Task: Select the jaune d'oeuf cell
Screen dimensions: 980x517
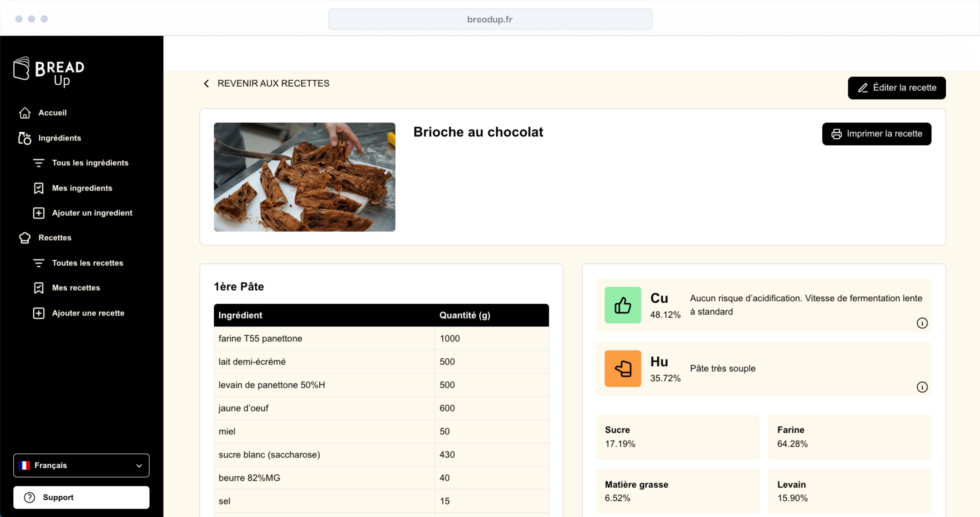Action: pyautogui.click(x=324, y=408)
